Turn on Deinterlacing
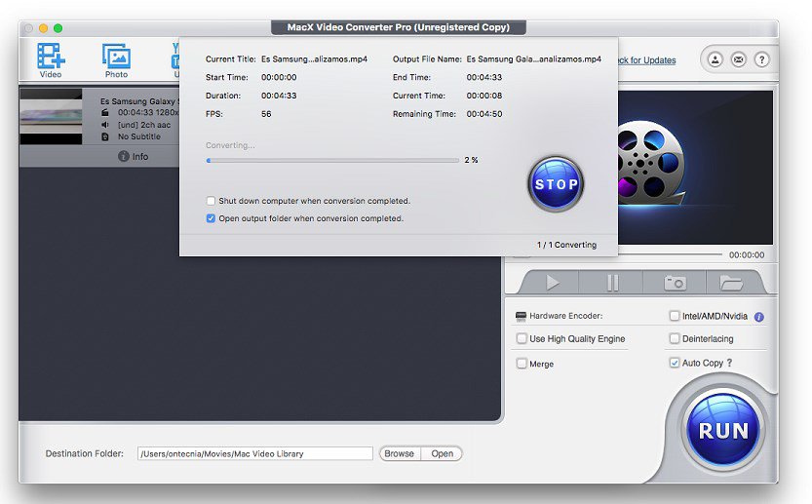812x504 pixels. [675, 338]
